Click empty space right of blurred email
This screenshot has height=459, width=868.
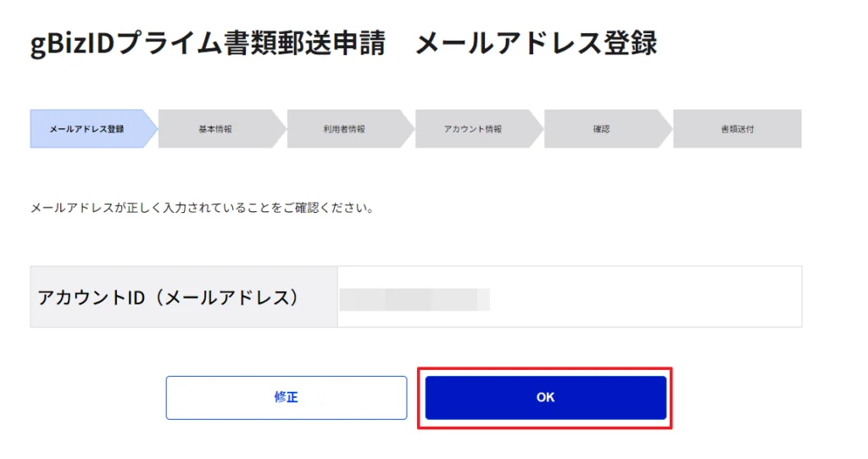[x=644, y=297]
